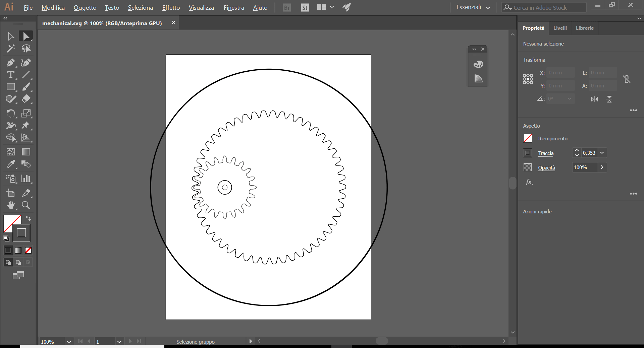Screen dimensions: 644x348
Task: Select the Rotate tool
Action: (x=11, y=113)
